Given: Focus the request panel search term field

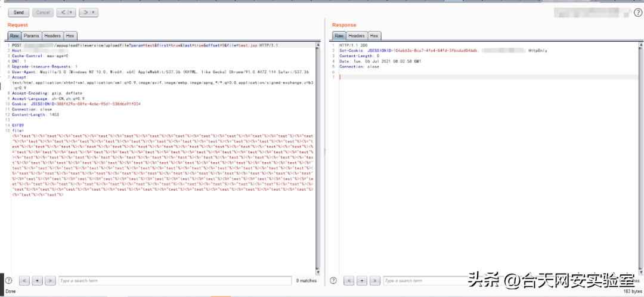Looking at the screenshot, I should tap(173, 280).
